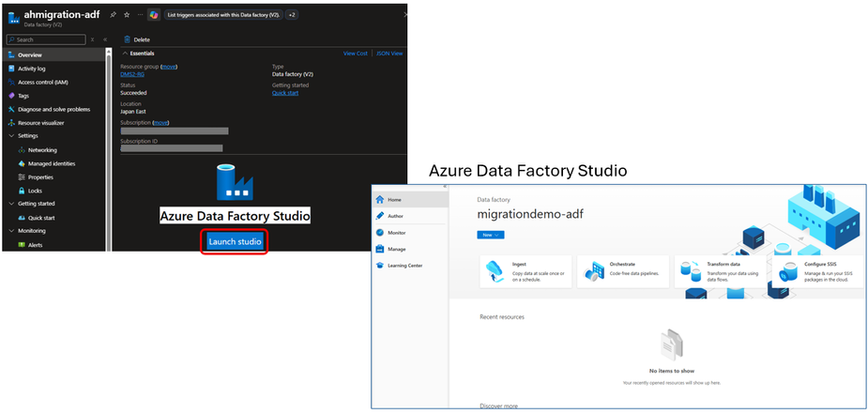Image resolution: width=868 pixels, height=414 pixels.
Task: Open the Quick start link under Getting started
Action: click(285, 93)
